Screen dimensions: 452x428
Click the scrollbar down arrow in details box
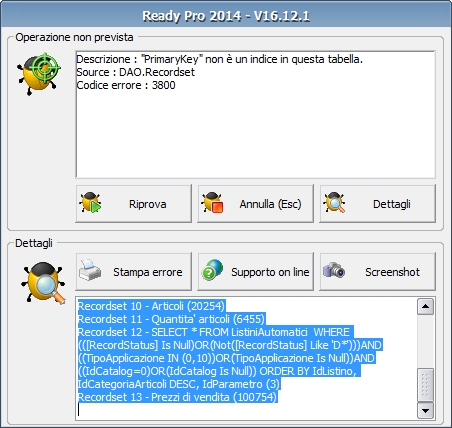(425, 410)
